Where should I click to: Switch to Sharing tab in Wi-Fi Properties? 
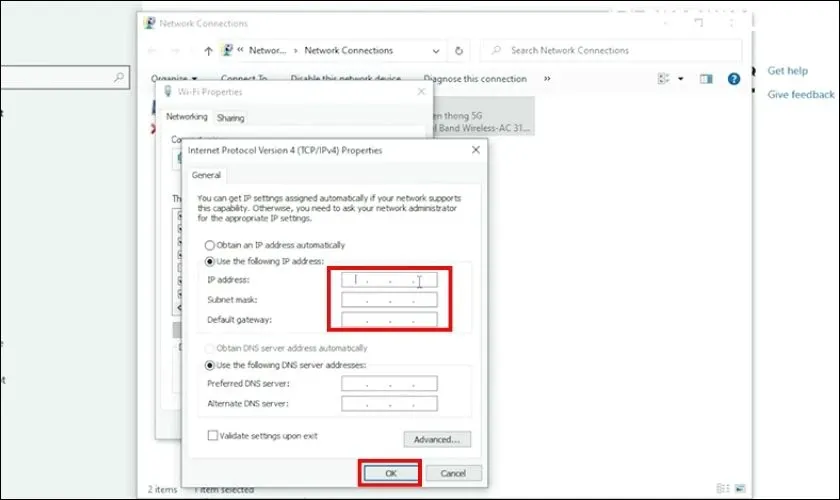click(230, 118)
